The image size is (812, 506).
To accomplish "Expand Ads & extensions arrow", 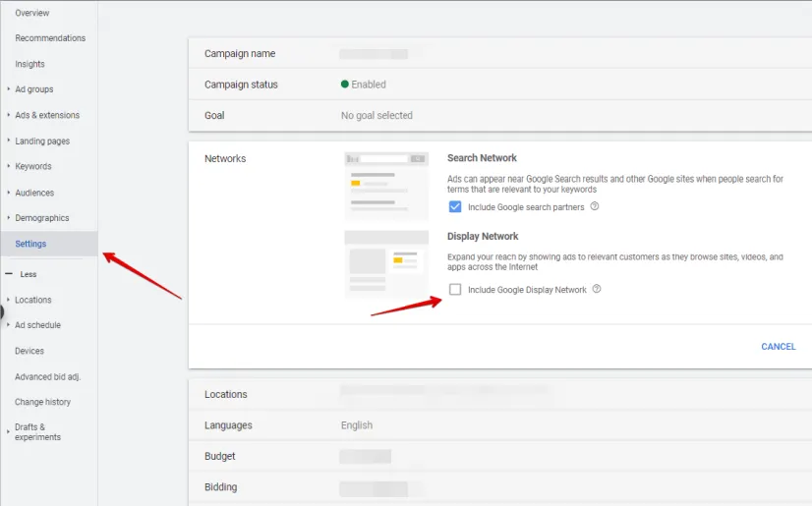I will [8, 115].
